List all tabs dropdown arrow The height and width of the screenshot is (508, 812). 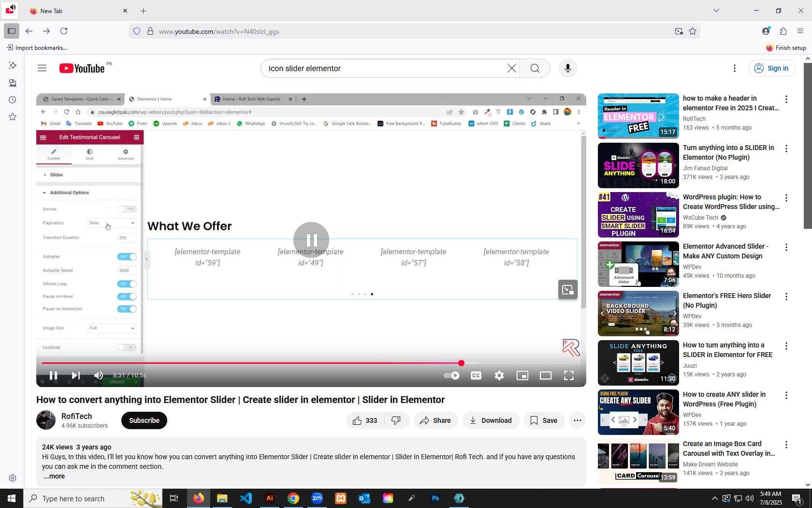(x=716, y=11)
